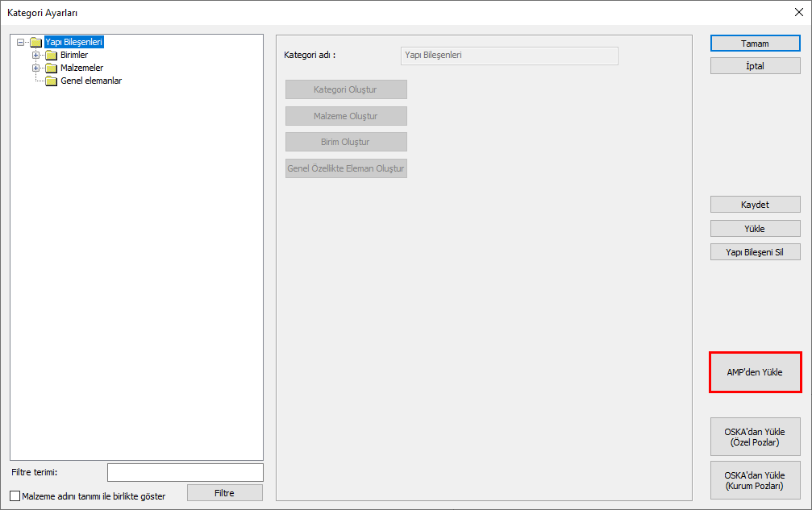The width and height of the screenshot is (812, 510).
Task: Expand the Malzemeler tree node
Action: tap(35, 68)
